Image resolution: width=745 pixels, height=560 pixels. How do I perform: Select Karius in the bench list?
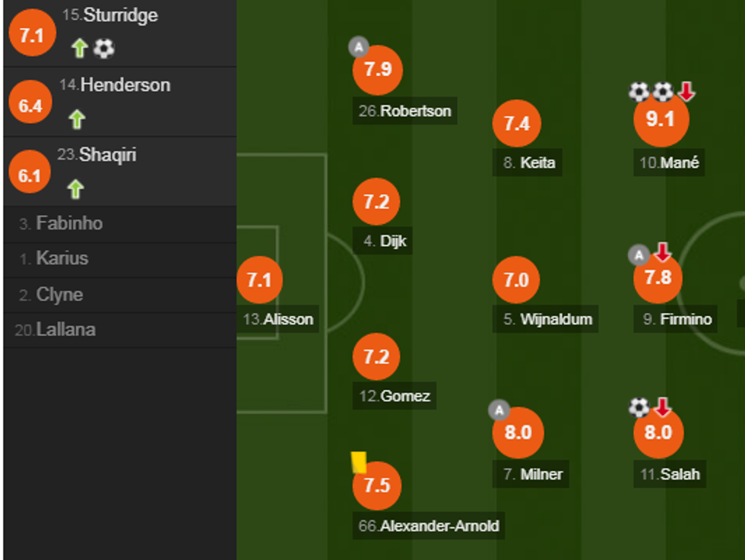click(x=61, y=259)
